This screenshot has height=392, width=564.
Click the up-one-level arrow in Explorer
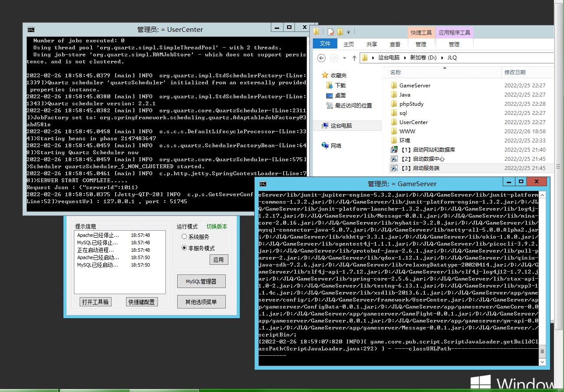pos(354,58)
